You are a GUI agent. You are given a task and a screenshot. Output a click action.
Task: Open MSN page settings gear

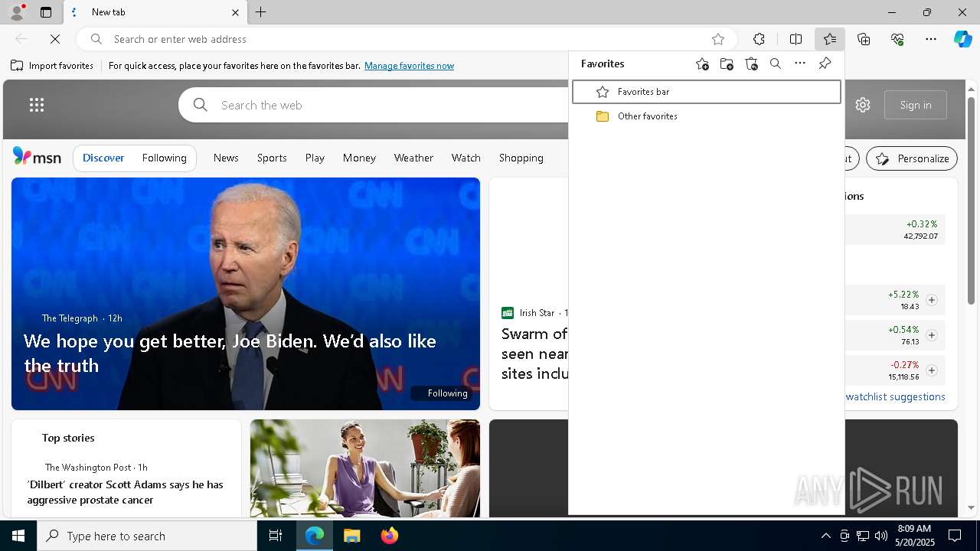tap(863, 105)
